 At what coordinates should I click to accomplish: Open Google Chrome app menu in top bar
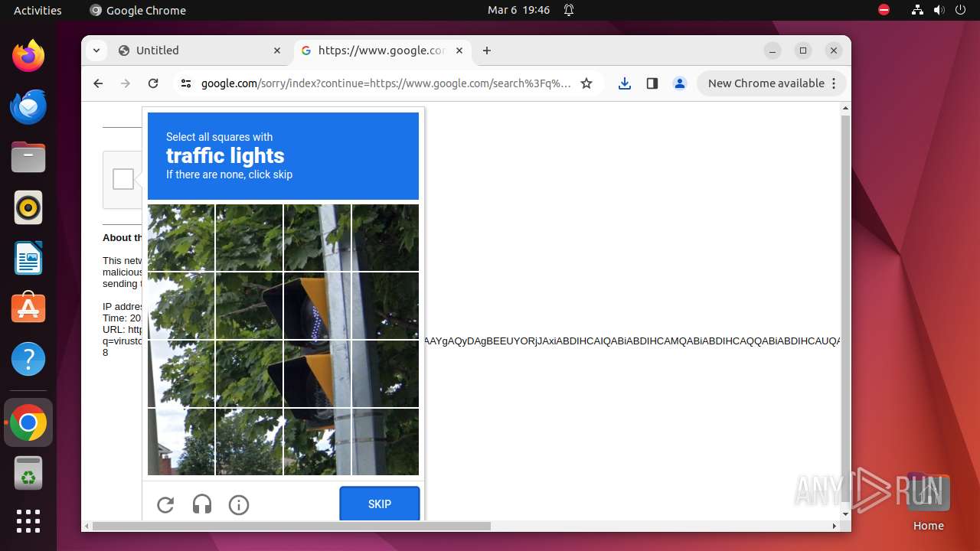(138, 10)
